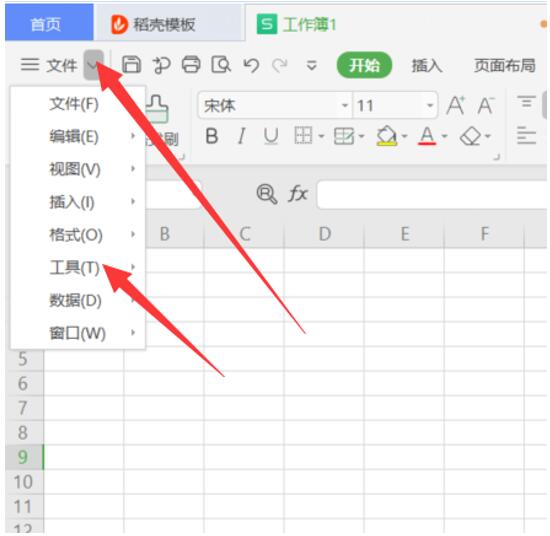Image resolution: width=550 pixels, height=536 pixels.
Task: Select row 7 header
Action: (24, 408)
